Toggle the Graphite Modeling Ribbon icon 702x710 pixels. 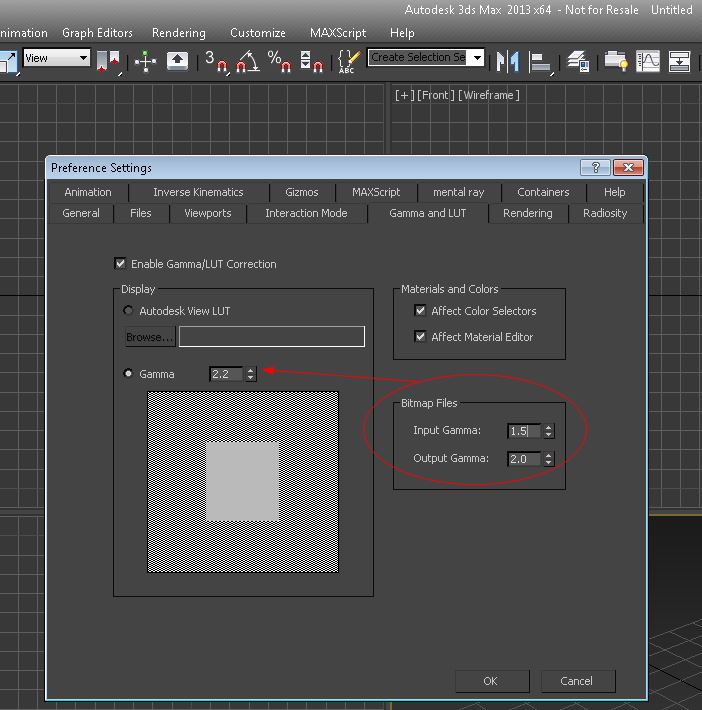pyautogui.click(x=616, y=61)
